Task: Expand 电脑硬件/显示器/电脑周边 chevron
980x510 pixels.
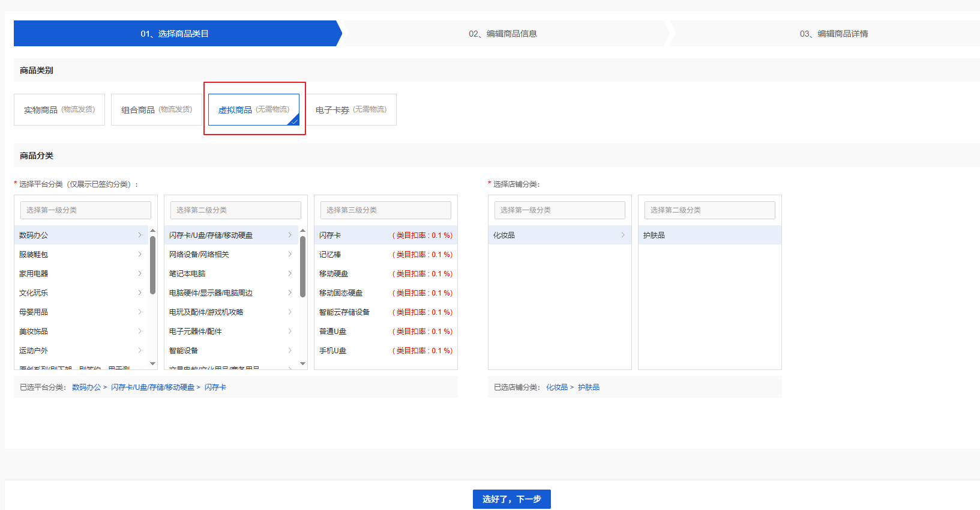Action: pyautogui.click(x=290, y=293)
